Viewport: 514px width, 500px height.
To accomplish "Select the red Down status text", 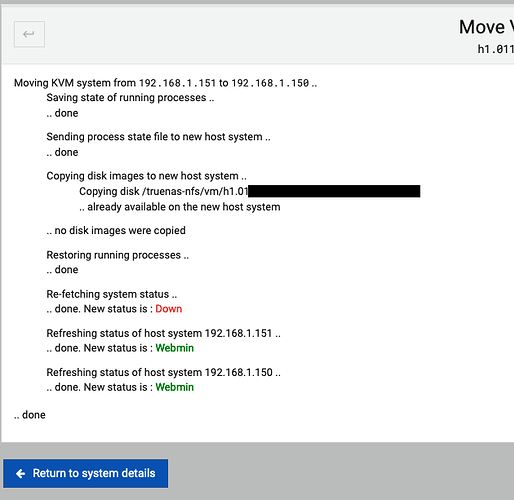I will point(169,309).
